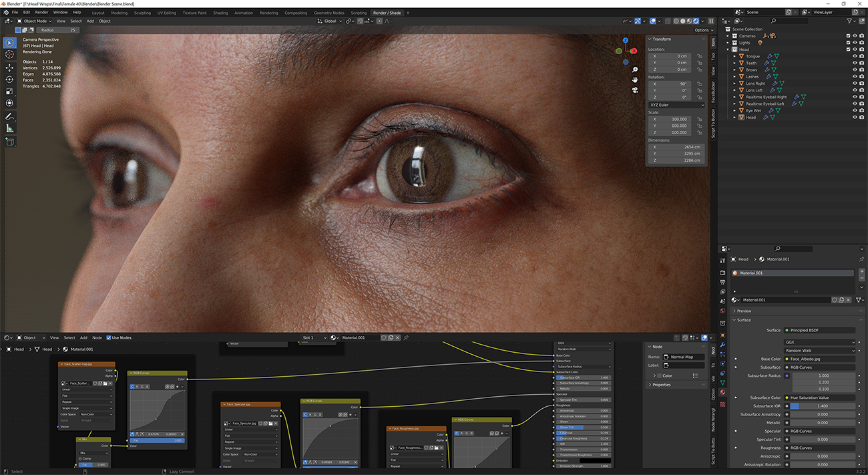Open the Modifier Properties wrench tab

[723, 343]
